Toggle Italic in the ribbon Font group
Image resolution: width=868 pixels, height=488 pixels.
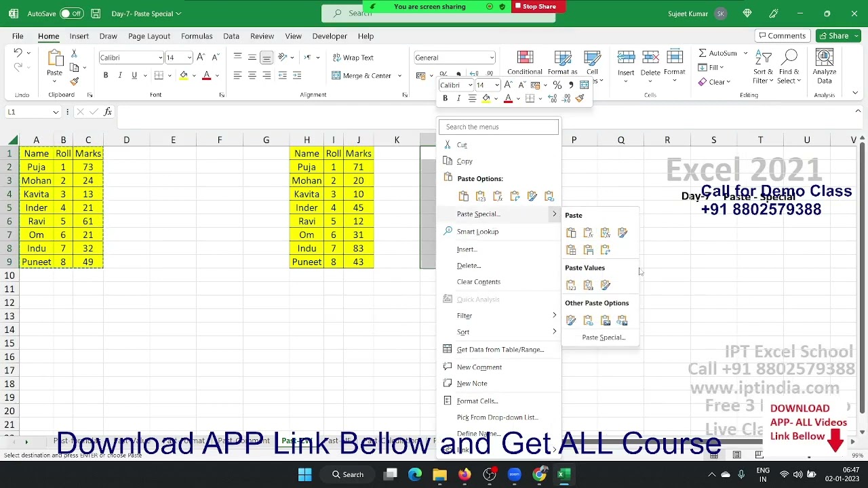(120, 75)
